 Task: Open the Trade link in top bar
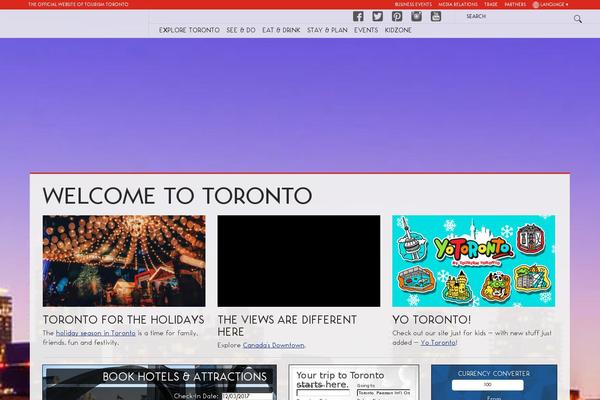point(491,5)
